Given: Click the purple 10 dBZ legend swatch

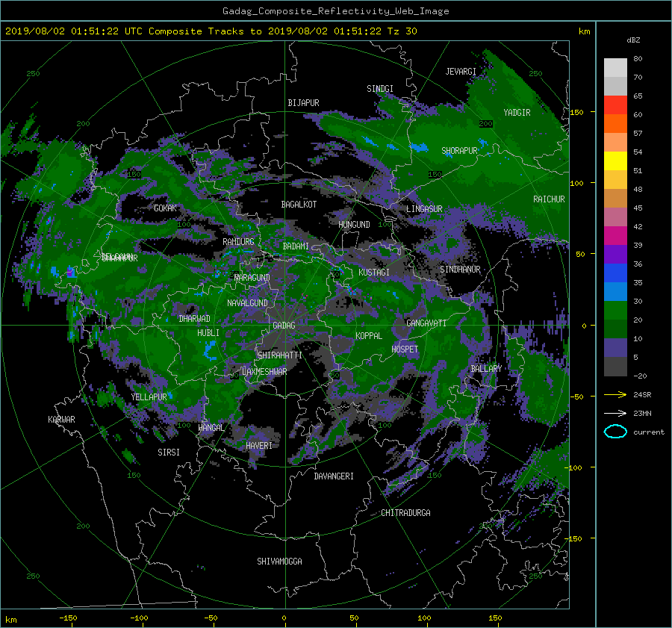Looking at the screenshot, I should (x=615, y=347).
